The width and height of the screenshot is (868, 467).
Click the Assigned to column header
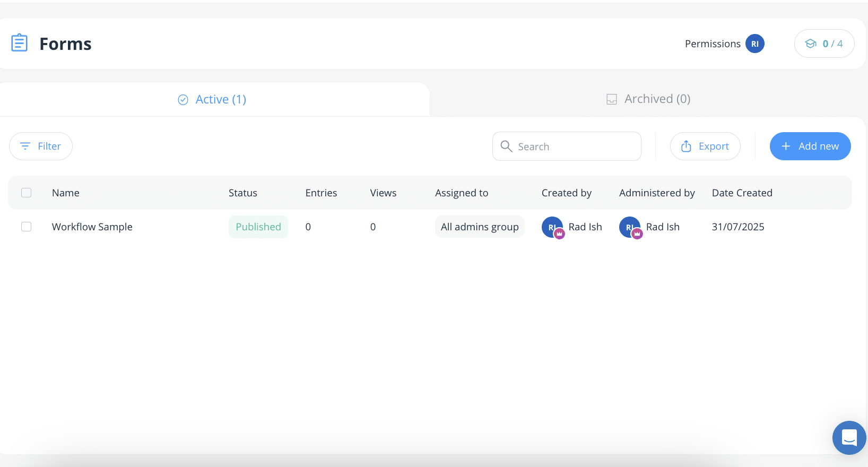pos(462,193)
